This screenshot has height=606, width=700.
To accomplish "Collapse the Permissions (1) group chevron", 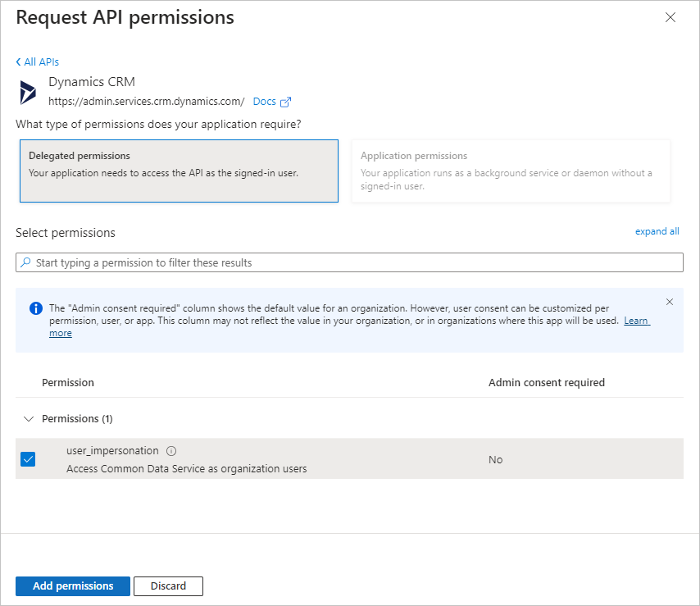I will [x=29, y=419].
